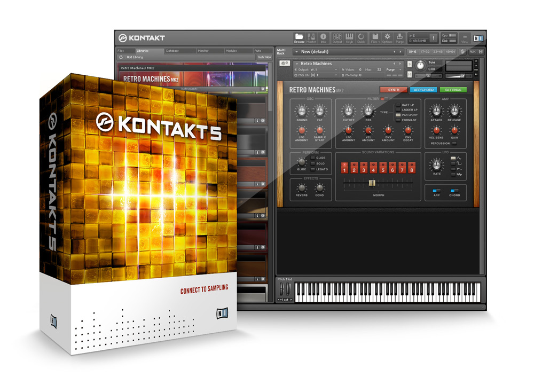This screenshot has height=392, width=534.
Task: Solo the Retro Machines instrument
Action: [409, 65]
